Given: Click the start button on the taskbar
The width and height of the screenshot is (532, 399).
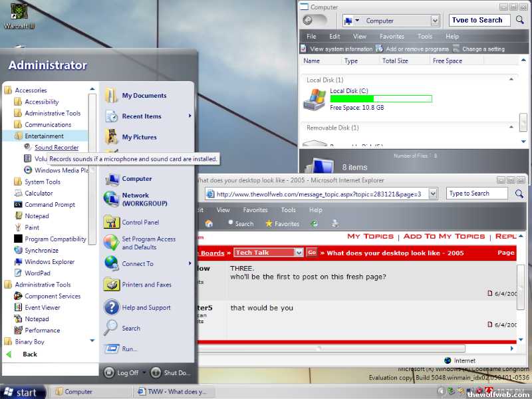Looking at the screenshot, I should [23, 392].
